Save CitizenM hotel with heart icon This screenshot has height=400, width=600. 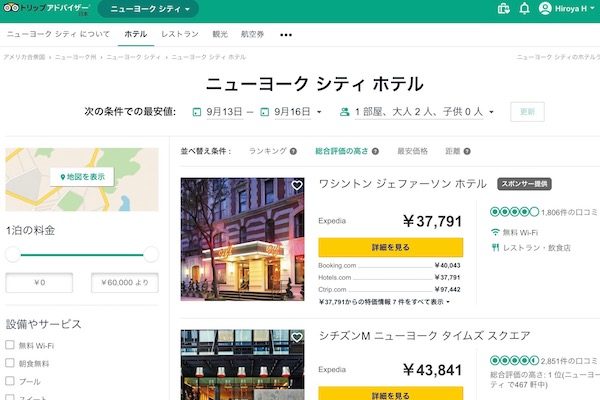pos(297,337)
